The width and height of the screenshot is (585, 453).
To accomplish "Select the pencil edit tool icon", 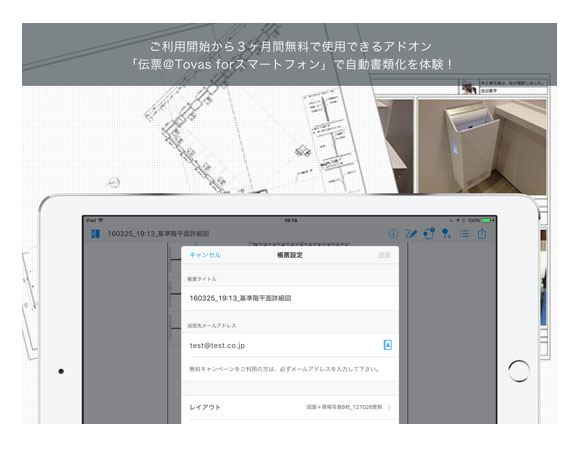I will 411,234.
